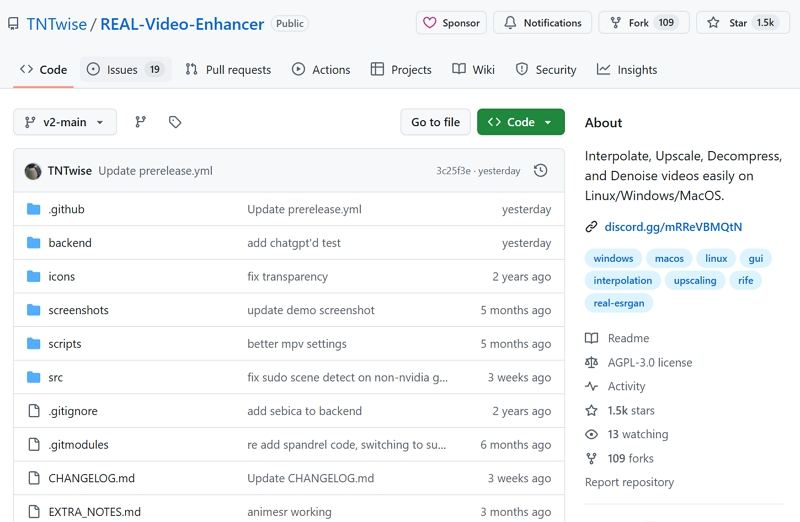The height and width of the screenshot is (522, 800).
Task: Click the .gitmodules file icon
Action: 34,444
